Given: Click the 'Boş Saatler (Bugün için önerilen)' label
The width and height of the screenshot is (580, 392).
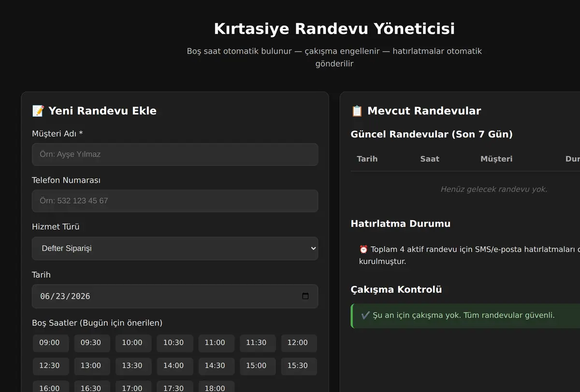Looking at the screenshot, I should coord(97,323).
